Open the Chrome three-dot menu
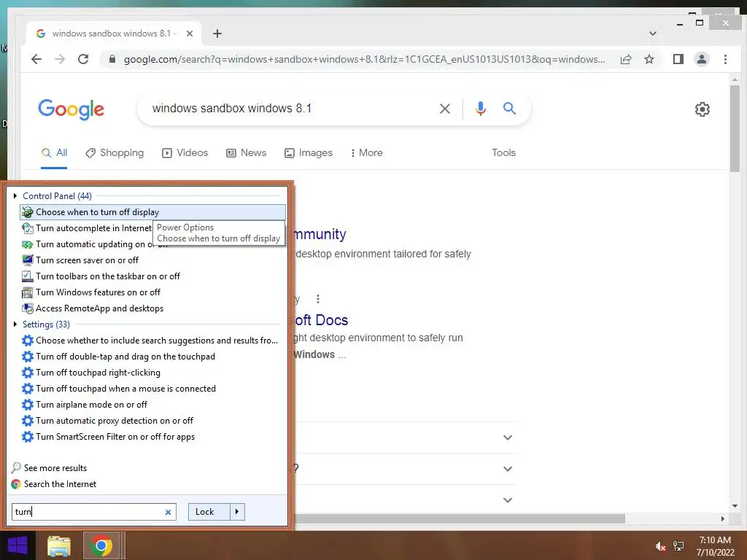The width and height of the screenshot is (747, 560). point(725,59)
